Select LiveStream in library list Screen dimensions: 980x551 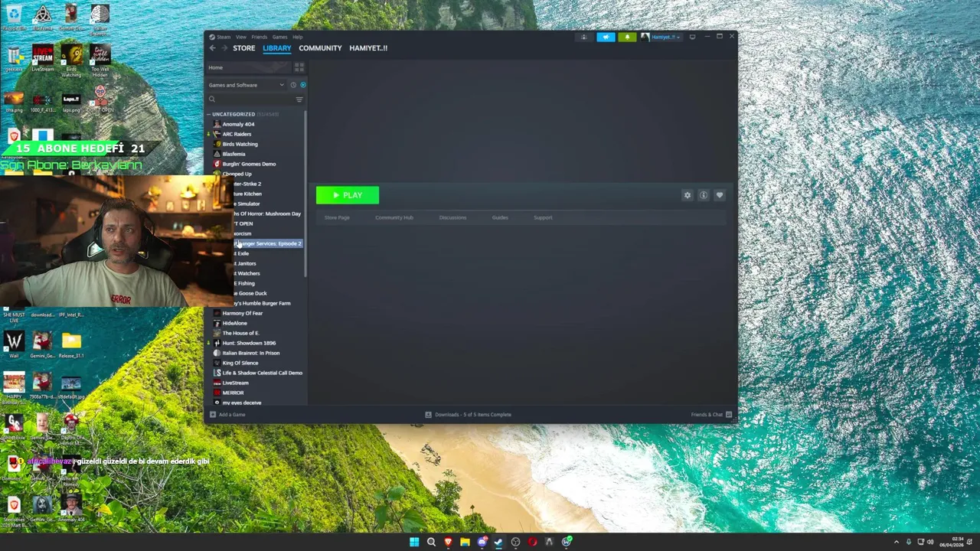(x=235, y=383)
